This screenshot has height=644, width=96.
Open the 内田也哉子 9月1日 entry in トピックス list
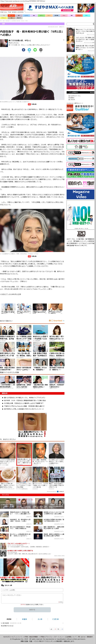pos(20,520)
